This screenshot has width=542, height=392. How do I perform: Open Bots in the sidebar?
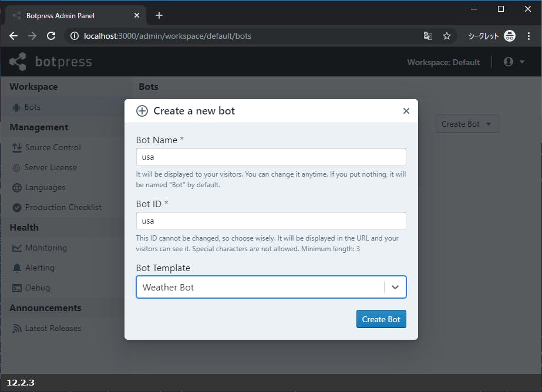click(32, 107)
